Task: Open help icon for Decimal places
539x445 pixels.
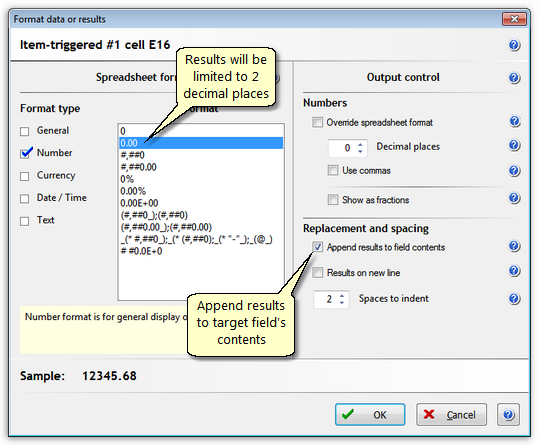Action: point(514,145)
